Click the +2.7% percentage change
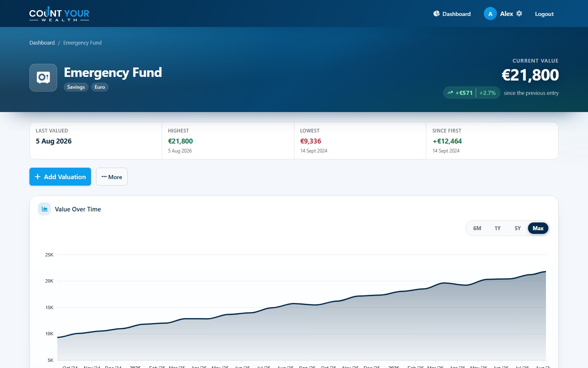 pyautogui.click(x=488, y=93)
